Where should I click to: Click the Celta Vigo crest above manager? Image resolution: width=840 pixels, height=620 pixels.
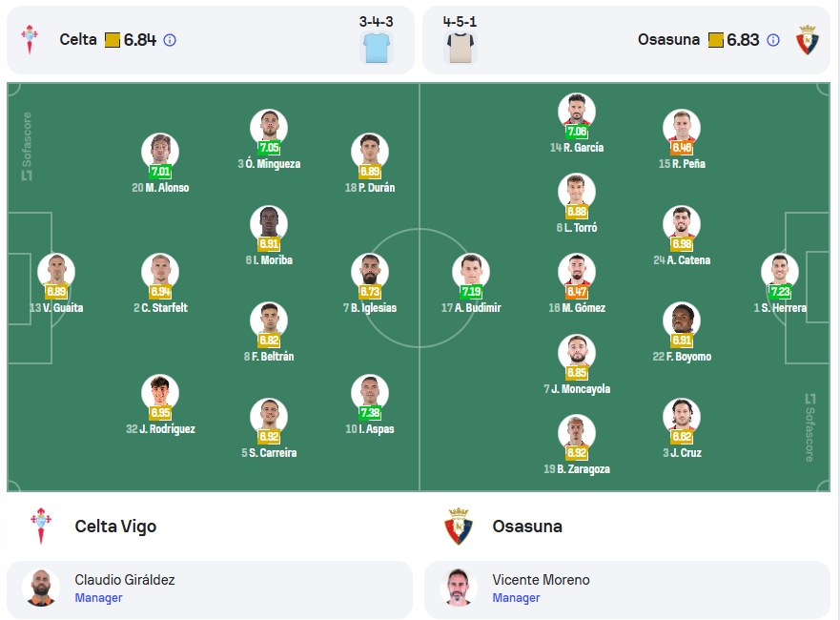click(41, 527)
